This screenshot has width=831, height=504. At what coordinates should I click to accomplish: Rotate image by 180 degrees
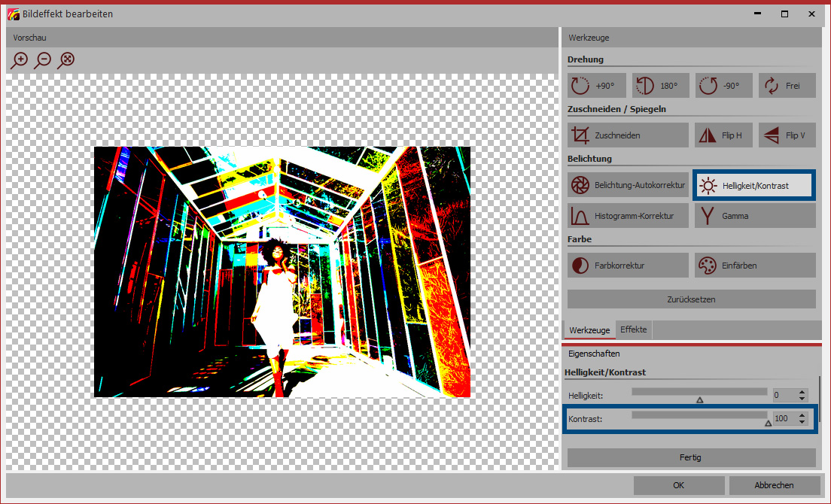(x=660, y=86)
